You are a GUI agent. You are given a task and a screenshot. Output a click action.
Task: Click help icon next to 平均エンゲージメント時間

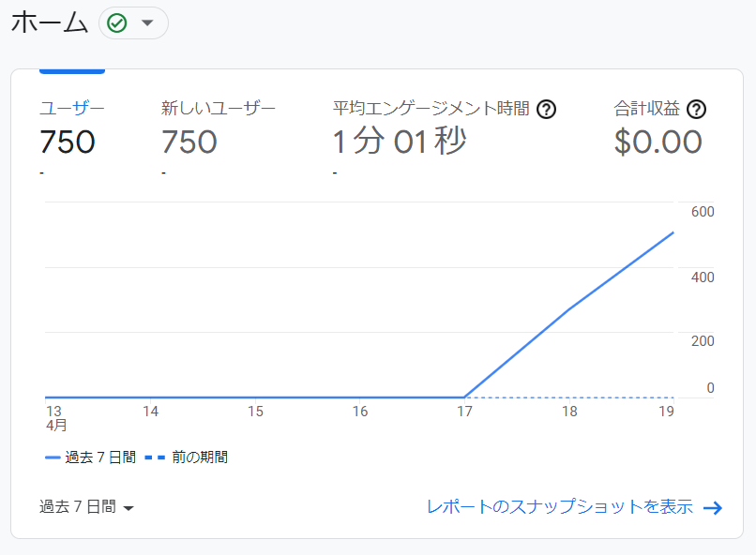546,110
